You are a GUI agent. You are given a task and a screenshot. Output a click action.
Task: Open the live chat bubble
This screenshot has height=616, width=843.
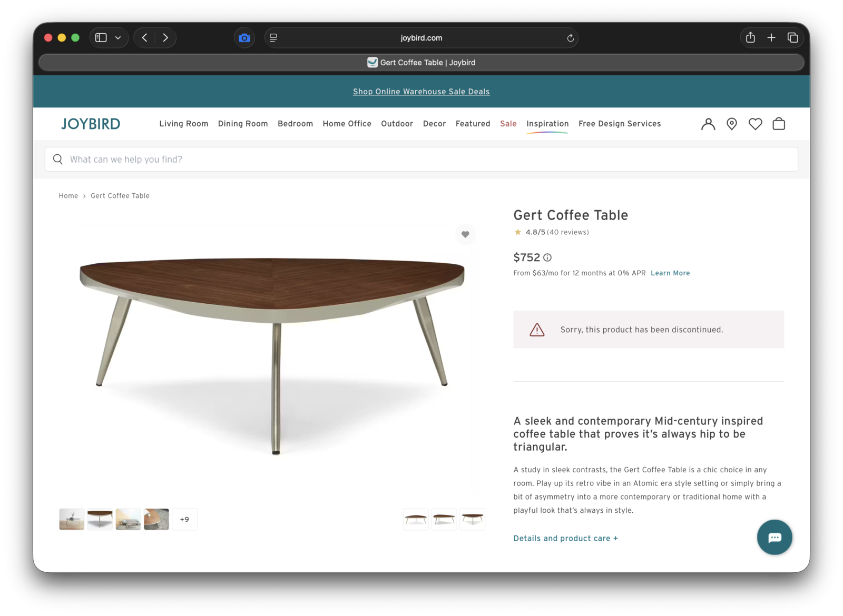click(775, 537)
